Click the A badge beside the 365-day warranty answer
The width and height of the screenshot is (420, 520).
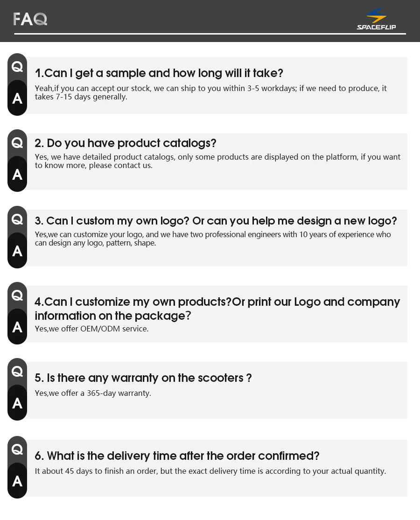pyautogui.click(x=17, y=403)
